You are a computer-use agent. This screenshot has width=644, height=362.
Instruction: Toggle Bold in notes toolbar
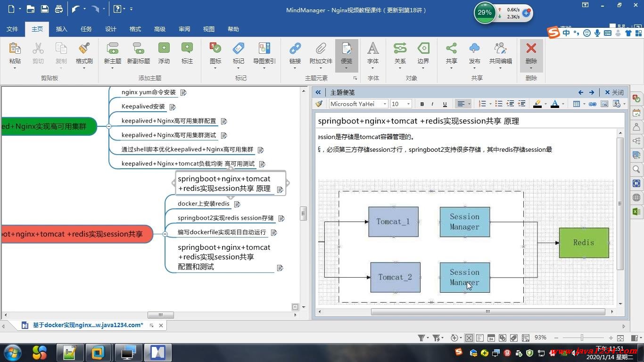(x=422, y=104)
